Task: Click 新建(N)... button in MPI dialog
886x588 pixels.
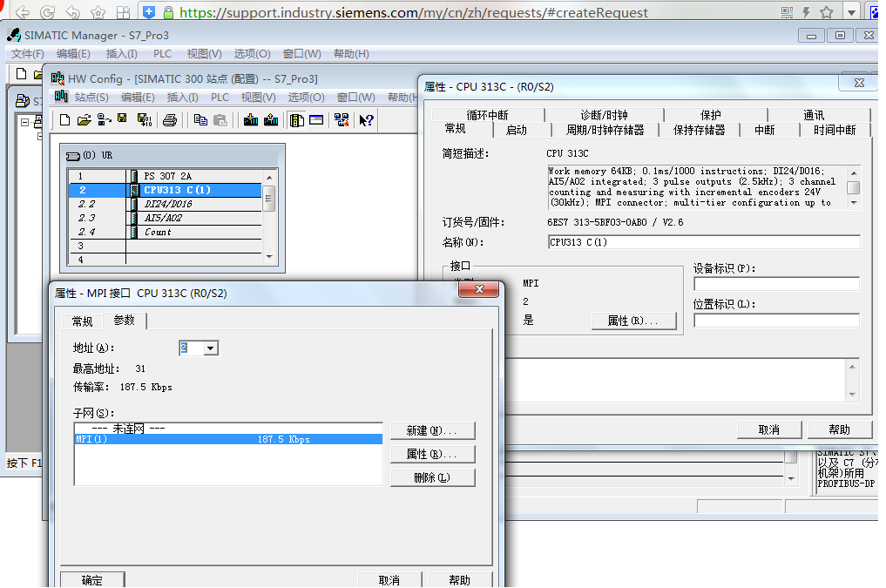Action: pos(432,430)
